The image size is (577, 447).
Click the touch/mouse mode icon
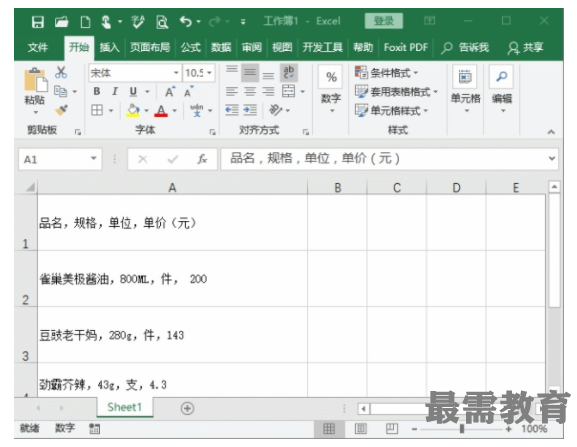click(x=106, y=22)
